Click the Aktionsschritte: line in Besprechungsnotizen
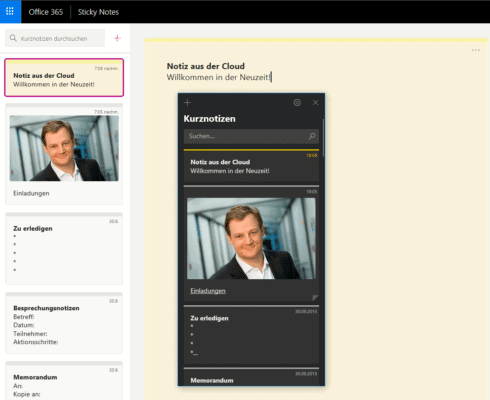Image resolution: width=490 pixels, height=400 pixels. click(36, 342)
